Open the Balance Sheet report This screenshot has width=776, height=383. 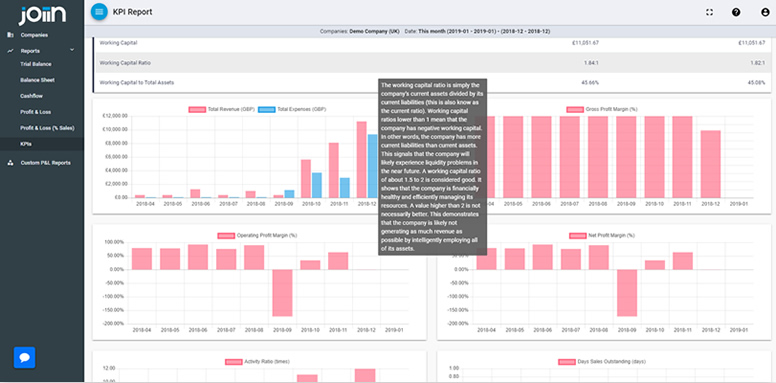point(38,80)
